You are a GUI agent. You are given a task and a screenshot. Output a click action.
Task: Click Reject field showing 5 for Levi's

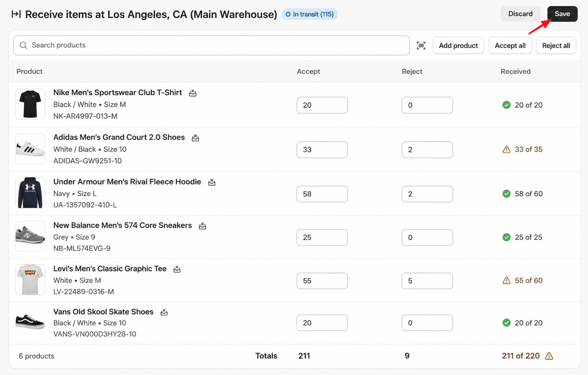[427, 281]
